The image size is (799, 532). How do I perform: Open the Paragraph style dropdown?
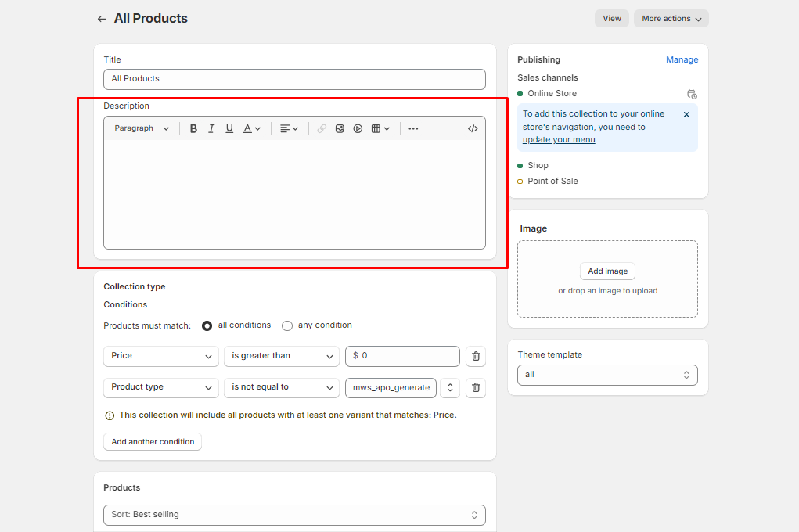(x=142, y=128)
